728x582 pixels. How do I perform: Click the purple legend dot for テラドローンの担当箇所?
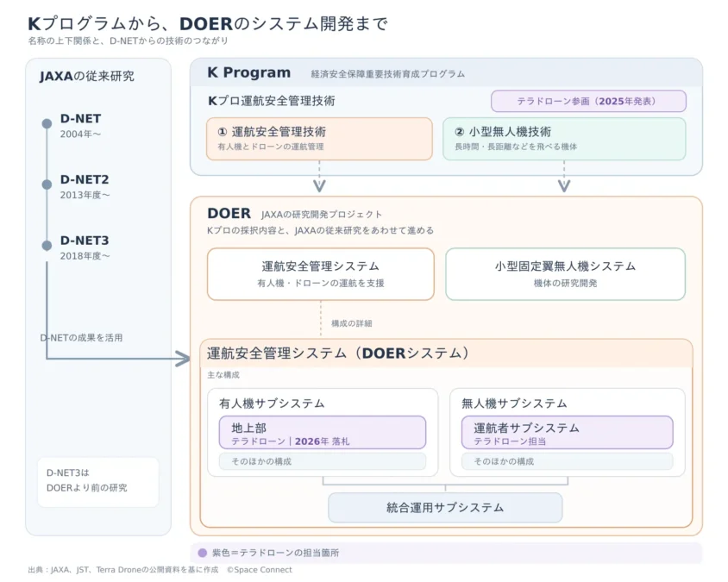(x=203, y=553)
